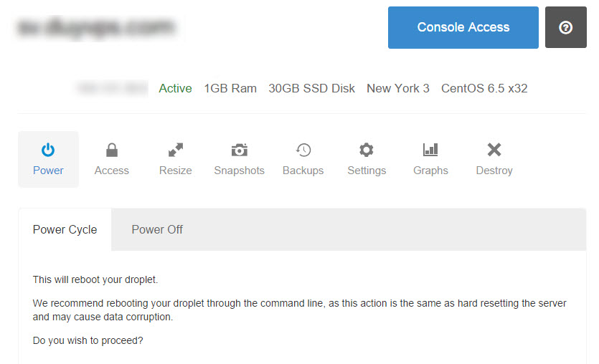Click the Destroy X icon

tap(494, 150)
